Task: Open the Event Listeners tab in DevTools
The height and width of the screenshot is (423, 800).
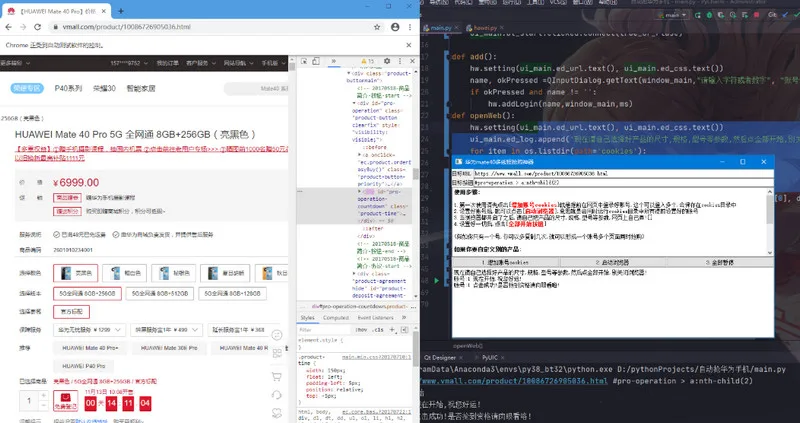Action: point(376,317)
